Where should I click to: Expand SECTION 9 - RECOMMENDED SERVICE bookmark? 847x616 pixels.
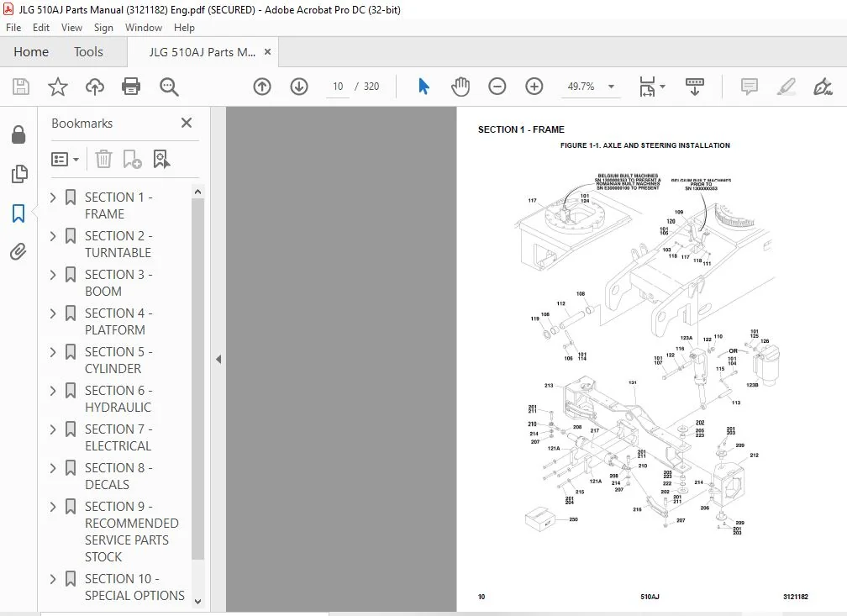click(53, 507)
